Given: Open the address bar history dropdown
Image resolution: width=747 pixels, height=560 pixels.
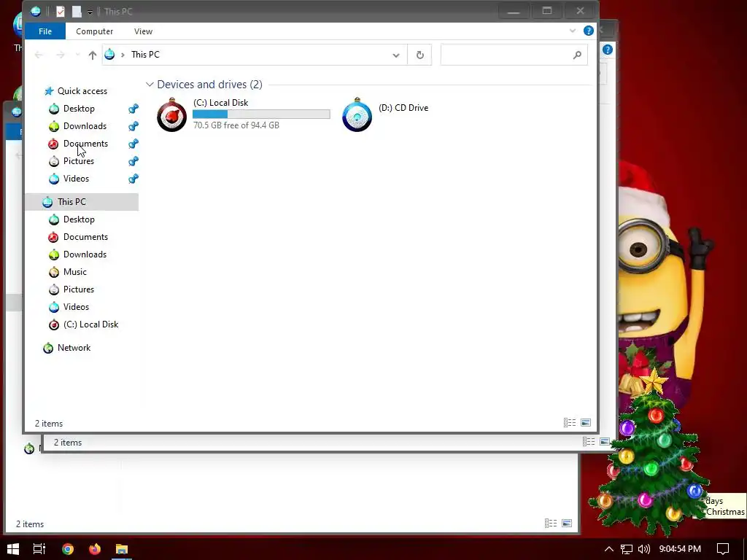Looking at the screenshot, I should [x=396, y=55].
